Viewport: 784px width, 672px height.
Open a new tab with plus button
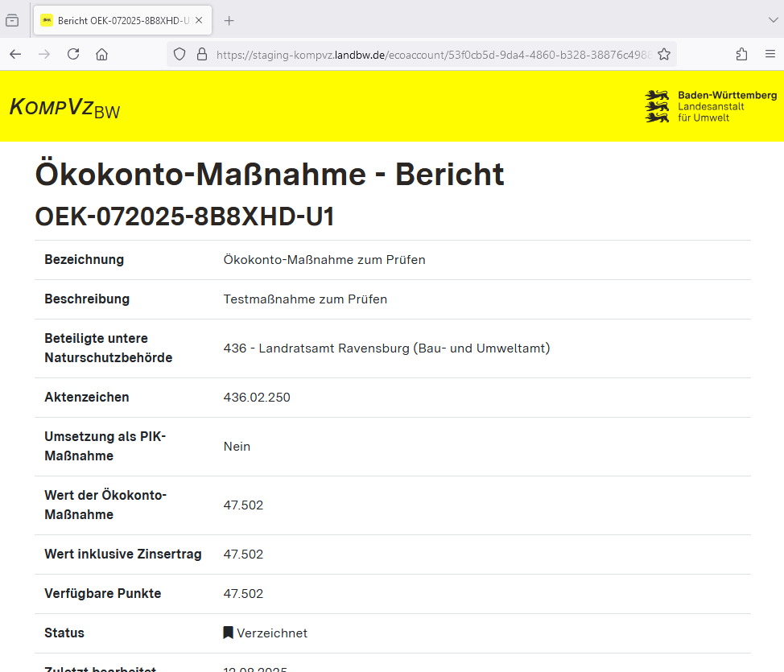click(229, 21)
